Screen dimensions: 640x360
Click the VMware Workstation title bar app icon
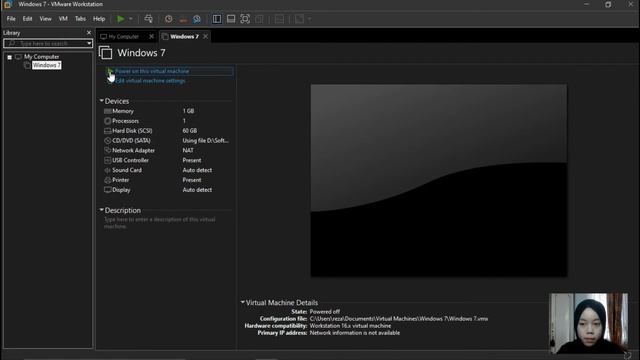[8, 4]
